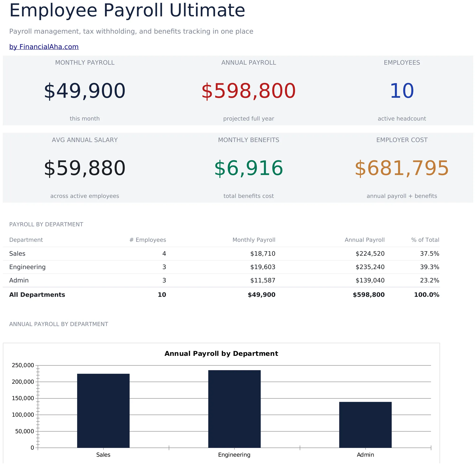Click the % of Total column header
The height and width of the screenshot is (466, 476).
click(x=426, y=240)
